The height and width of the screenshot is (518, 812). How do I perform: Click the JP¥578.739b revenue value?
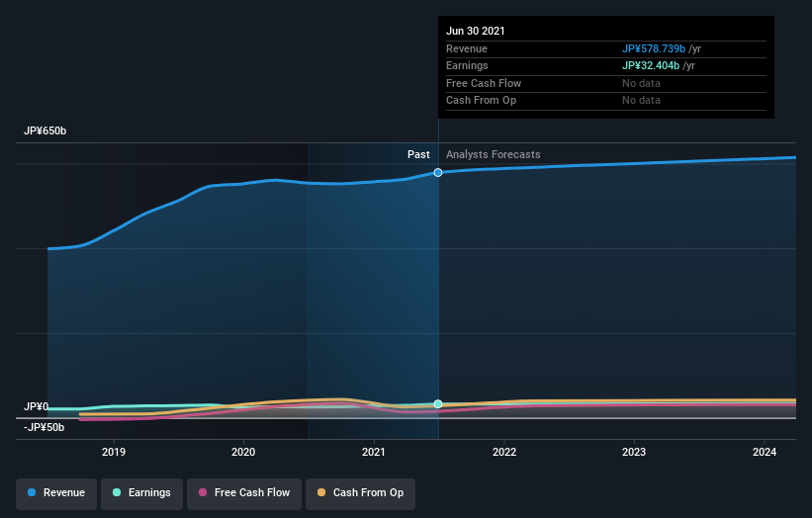coord(654,48)
